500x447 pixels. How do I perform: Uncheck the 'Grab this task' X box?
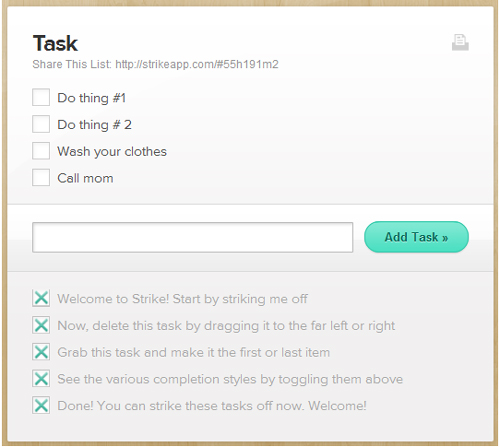tap(41, 352)
